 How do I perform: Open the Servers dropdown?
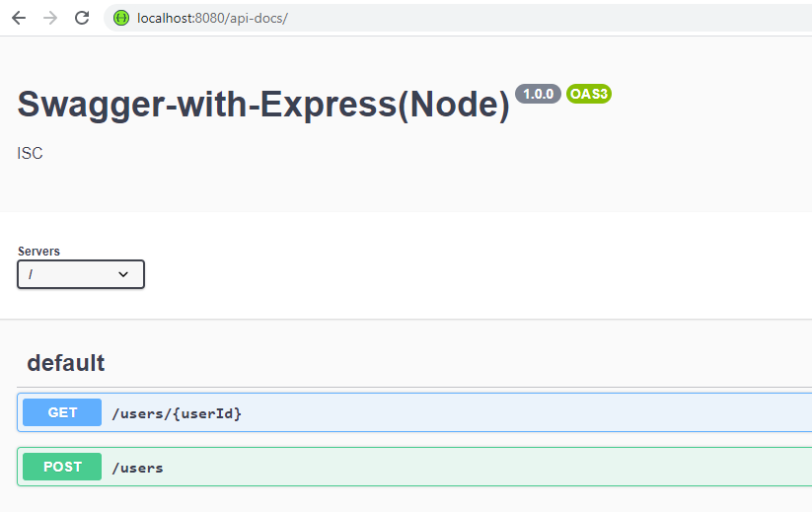pyautogui.click(x=81, y=274)
